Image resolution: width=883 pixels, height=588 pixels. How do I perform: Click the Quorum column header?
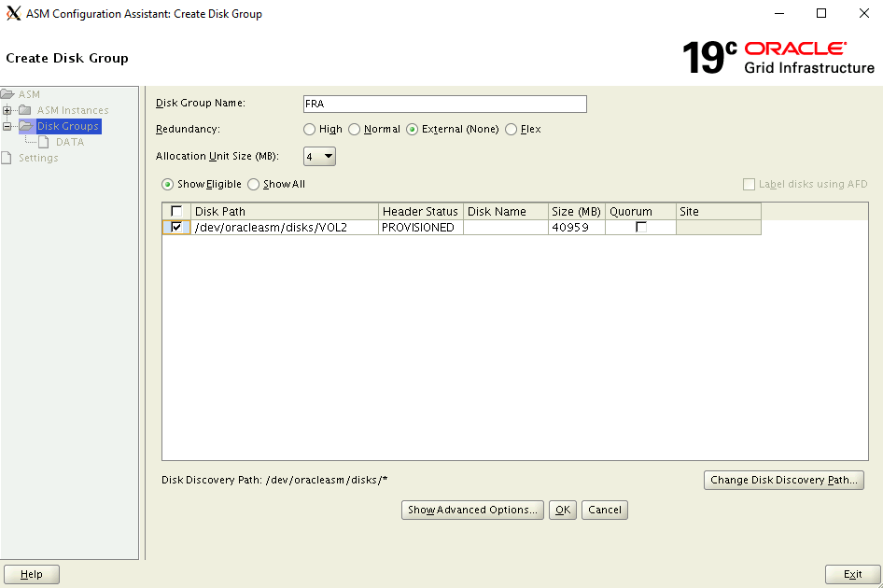(x=641, y=211)
